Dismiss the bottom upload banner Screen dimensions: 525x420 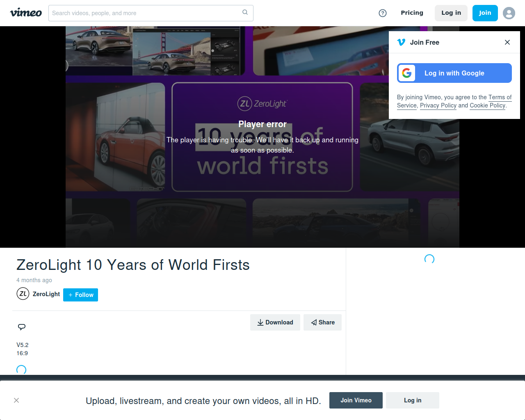click(x=16, y=400)
